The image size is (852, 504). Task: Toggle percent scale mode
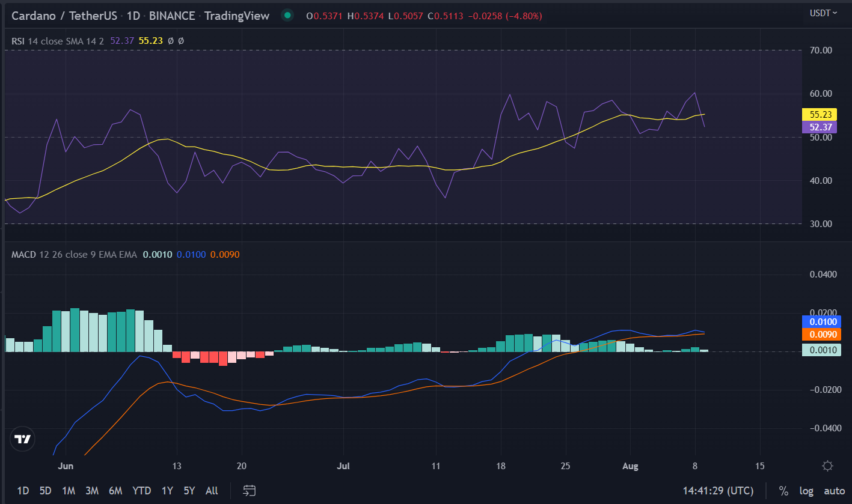point(783,490)
